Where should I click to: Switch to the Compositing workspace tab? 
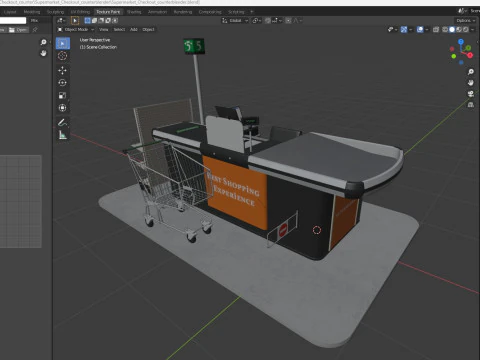(x=210, y=12)
